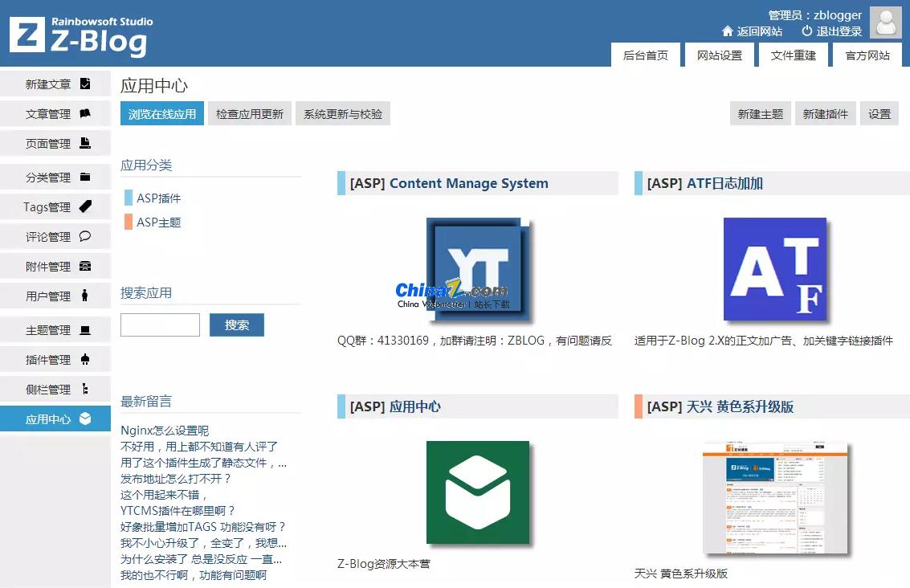Click the 新建主题 button
This screenshot has width=910, height=588.
coord(761,114)
